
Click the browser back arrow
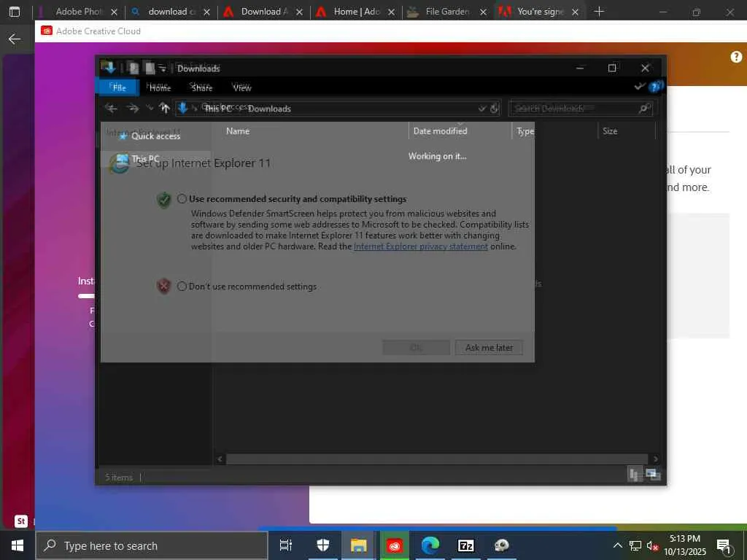click(15, 39)
